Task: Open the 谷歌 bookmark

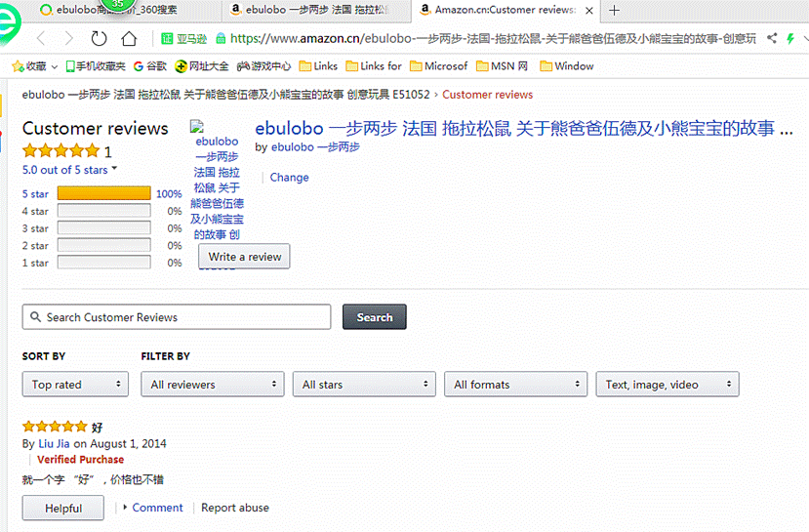Action: pyautogui.click(x=148, y=66)
